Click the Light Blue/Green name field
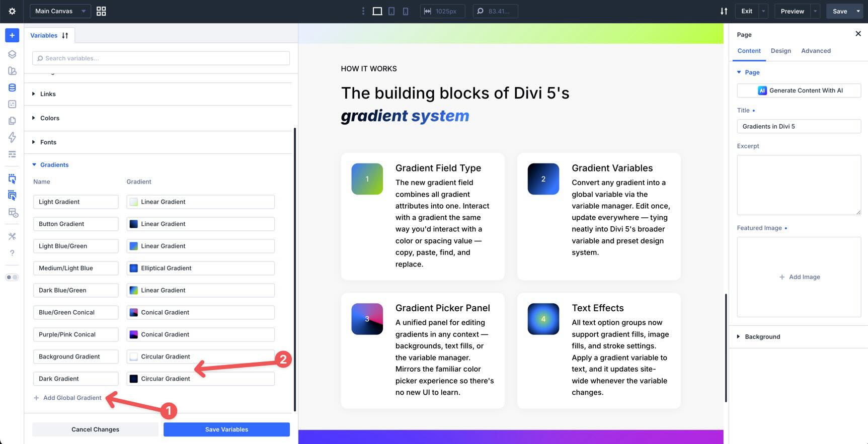 click(x=76, y=246)
